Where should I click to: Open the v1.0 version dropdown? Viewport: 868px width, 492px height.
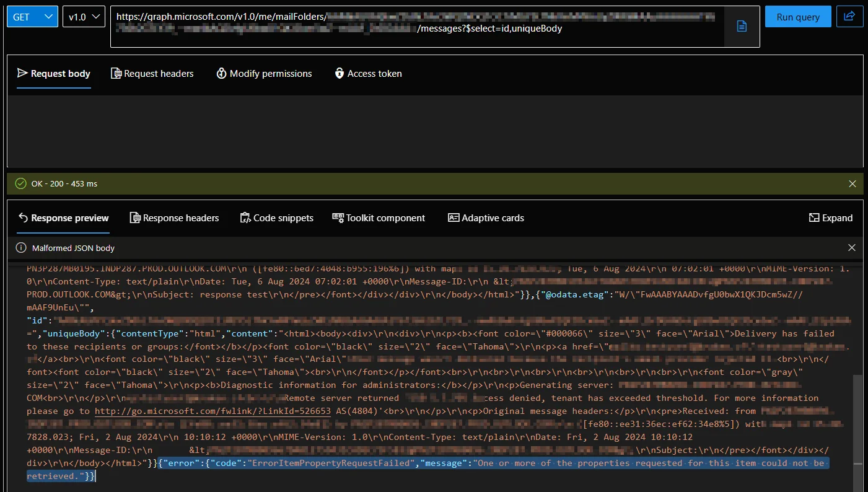(84, 17)
